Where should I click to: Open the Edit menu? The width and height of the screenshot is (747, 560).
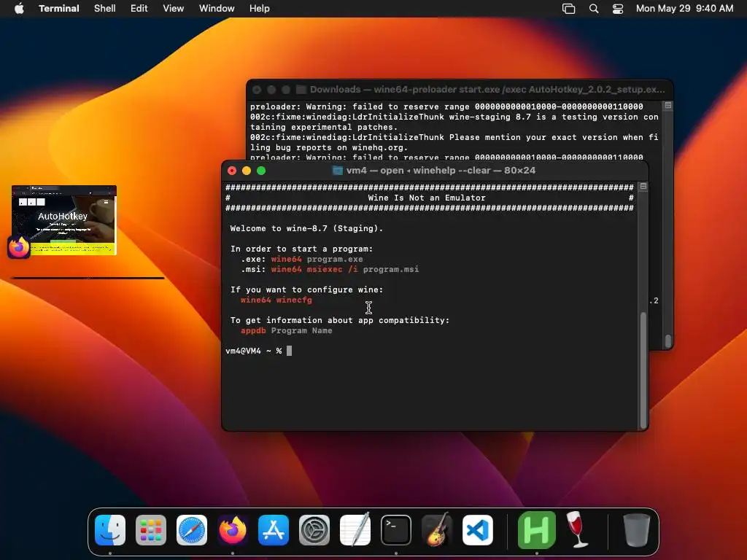[x=139, y=9]
